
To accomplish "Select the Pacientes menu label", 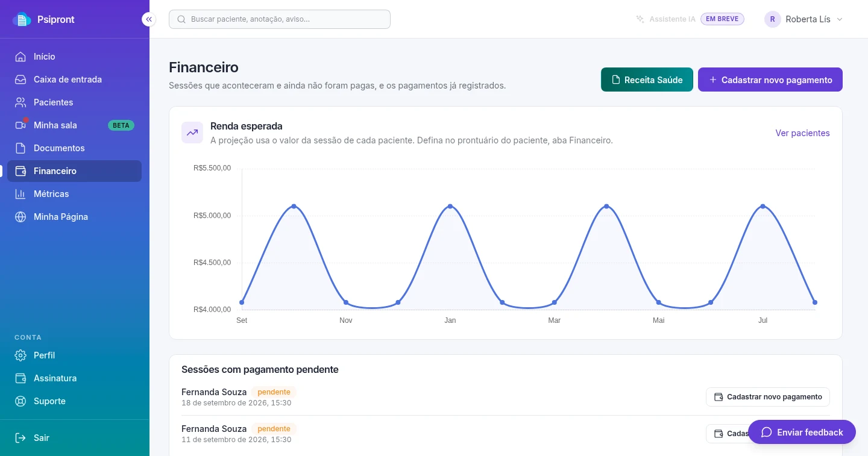I will coord(54,102).
